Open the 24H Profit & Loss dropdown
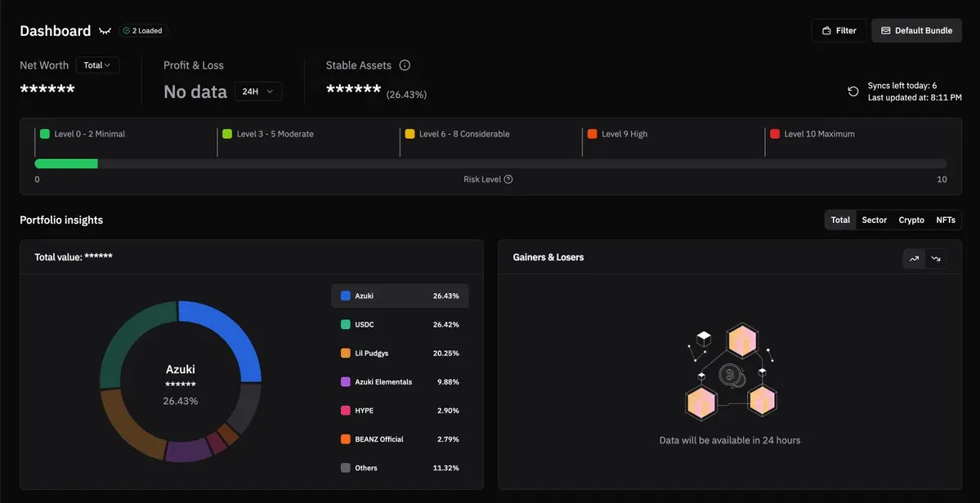The height and width of the screenshot is (503, 980). pos(258,91)
